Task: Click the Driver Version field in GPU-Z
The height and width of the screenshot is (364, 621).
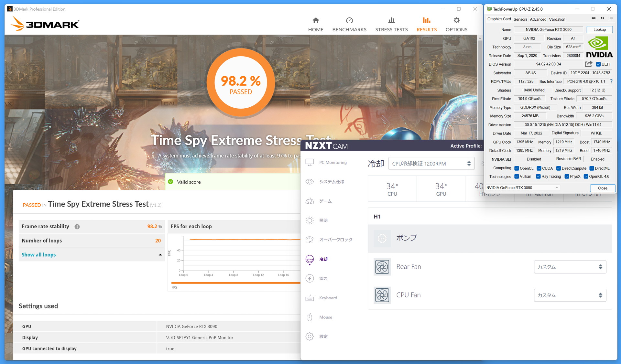Action: (563, 124)
